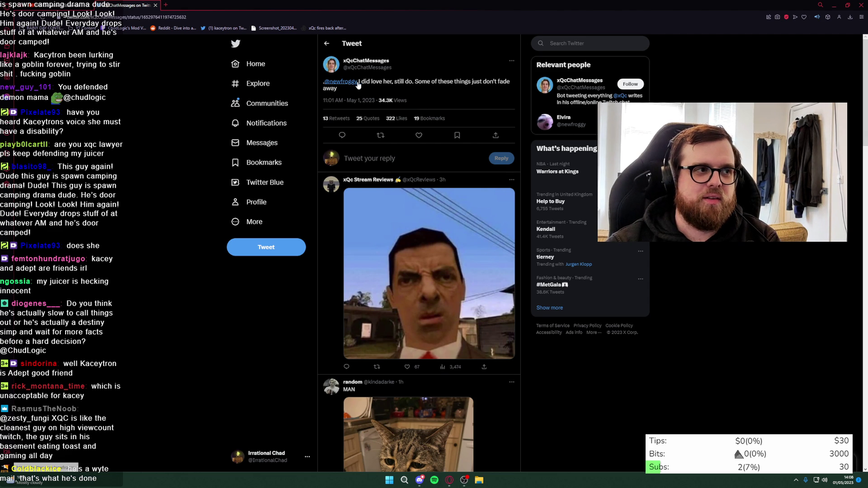Click the blue Tweet button
868x488 pixels.
click(266, 247)
